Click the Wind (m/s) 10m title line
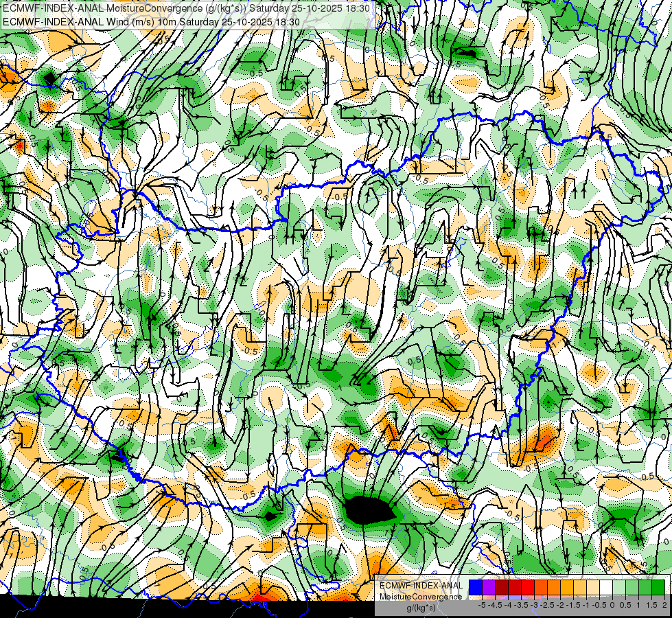Screen dimensions: 672x618 tap(151, 22)
